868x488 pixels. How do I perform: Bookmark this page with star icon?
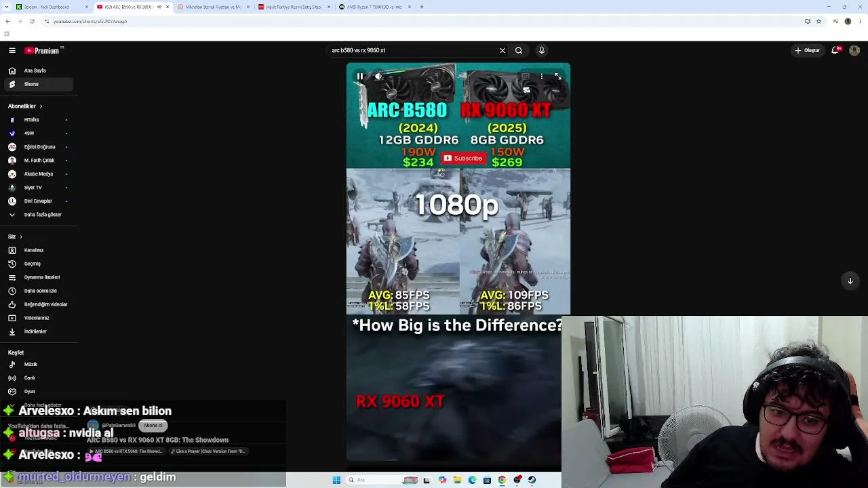tap(818, 21)
